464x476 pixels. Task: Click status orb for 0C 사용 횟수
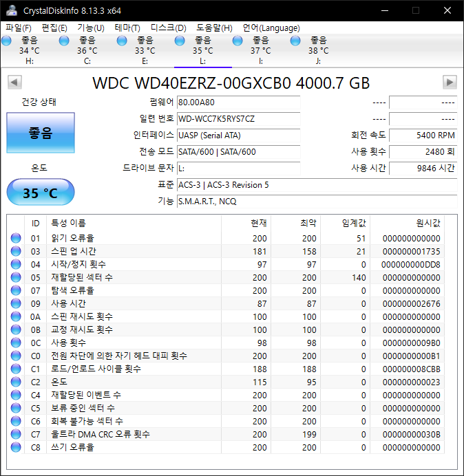16,343
